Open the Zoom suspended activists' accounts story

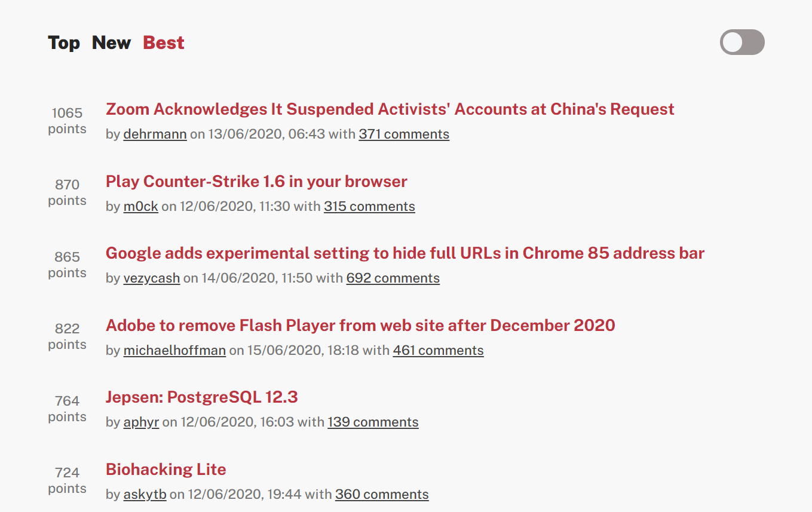[x=390, y=109]
